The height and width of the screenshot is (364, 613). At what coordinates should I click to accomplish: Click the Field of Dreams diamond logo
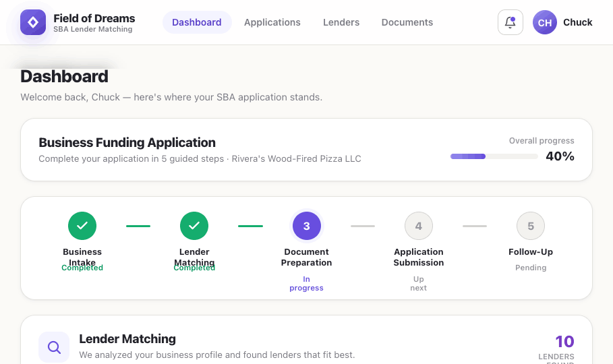pos(33,22)
